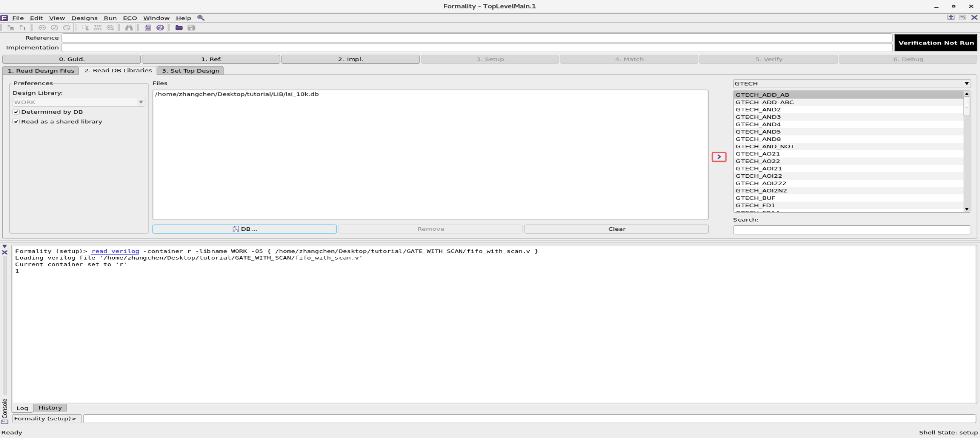
Task: Open the Design Library WORK dropdown
Action: pos(141,102)
